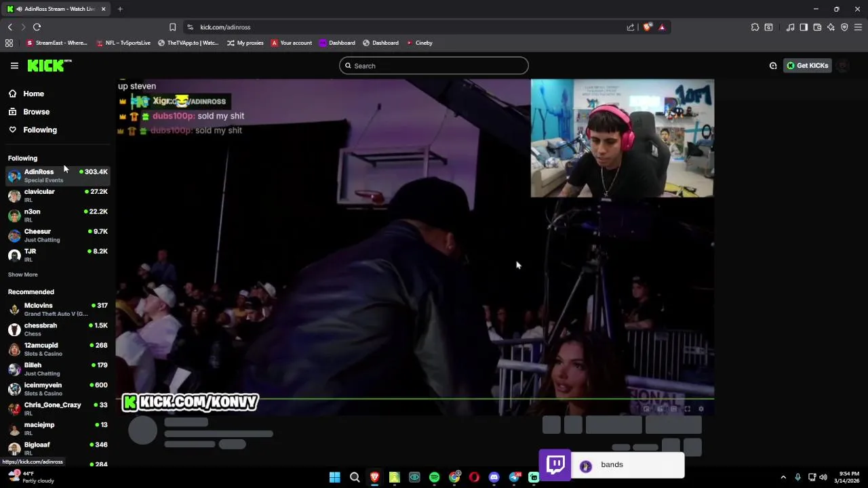Show hidden system tray icons
This screenshot has height=488, width=868.
783,477
